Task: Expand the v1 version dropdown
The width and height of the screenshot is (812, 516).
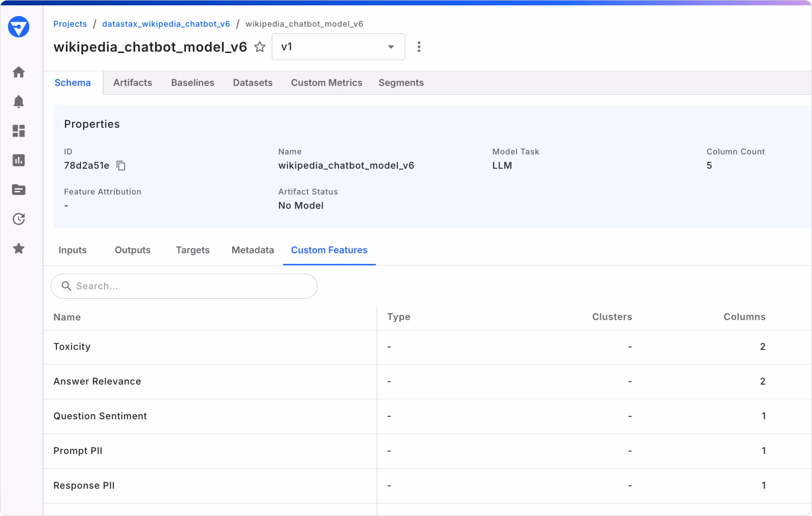Action: pyautogui.click(x=338, y=47)
